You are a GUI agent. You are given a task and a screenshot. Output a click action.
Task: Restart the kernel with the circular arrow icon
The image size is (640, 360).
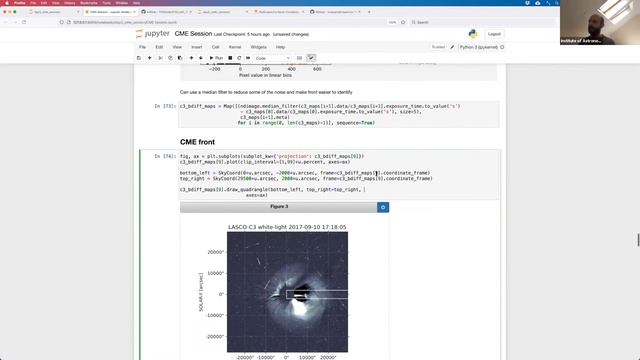pos(239,58)
